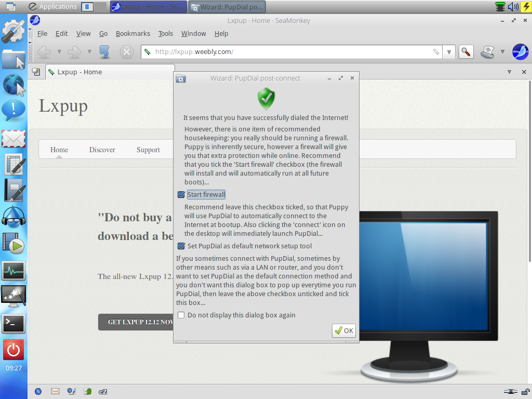The image size is (532, 399).
Task: Open the Edit menu
Action: tap(61, 34)
